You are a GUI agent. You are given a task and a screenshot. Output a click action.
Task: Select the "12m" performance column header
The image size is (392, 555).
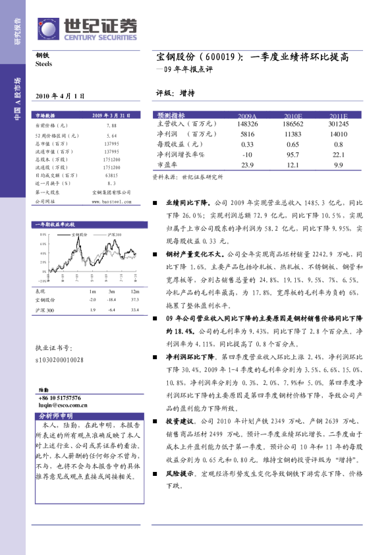(x=135, y=291)
